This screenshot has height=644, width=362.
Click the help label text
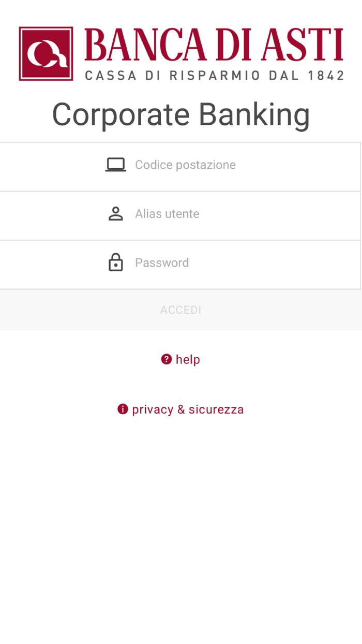189,359
